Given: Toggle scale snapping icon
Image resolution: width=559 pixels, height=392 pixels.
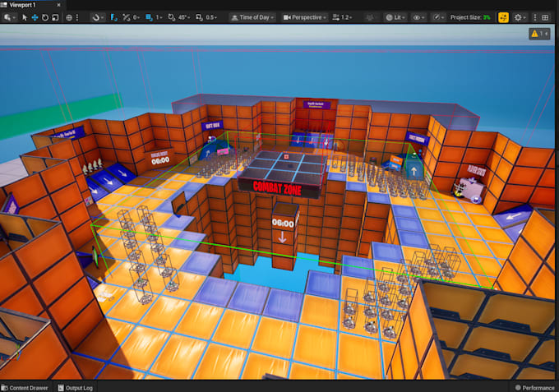Looking at the screenshot, I should point(199,17).
